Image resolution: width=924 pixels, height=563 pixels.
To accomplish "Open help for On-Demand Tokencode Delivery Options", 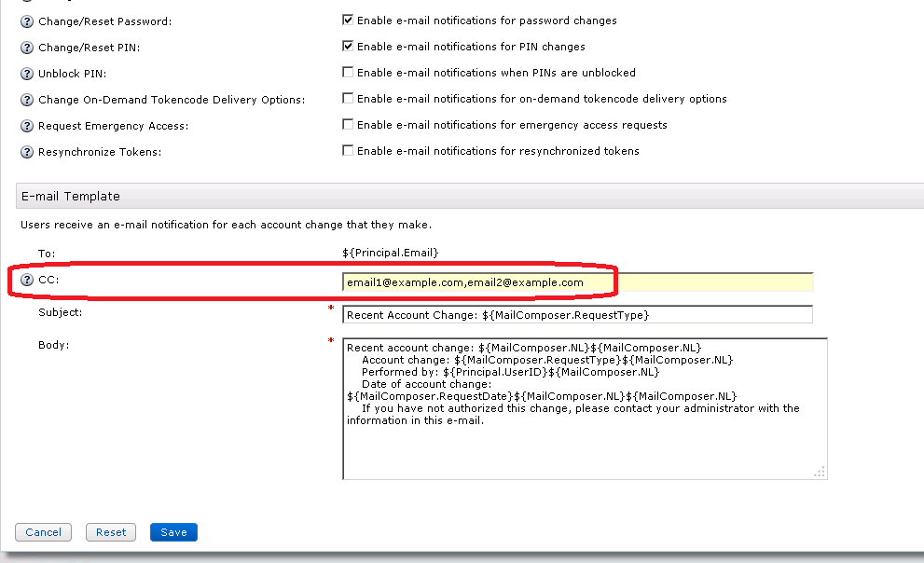I will pos(26,99).
